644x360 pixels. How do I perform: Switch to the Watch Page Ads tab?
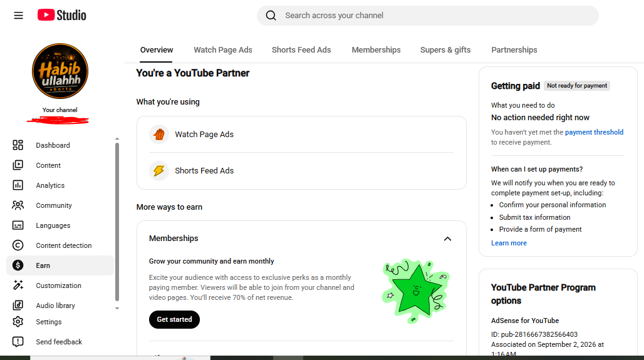pyautogui.click(x=223, y=49)
